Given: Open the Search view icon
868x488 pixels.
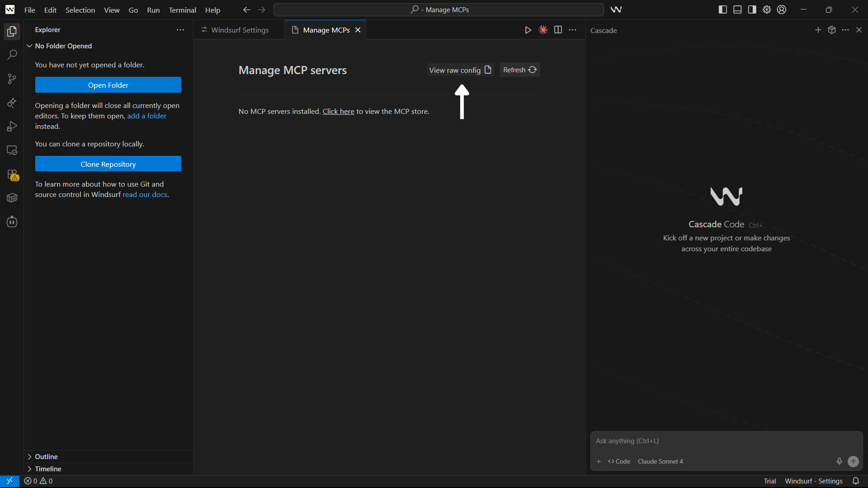Looking at the screenshot, I should click(x=12, y=55).
